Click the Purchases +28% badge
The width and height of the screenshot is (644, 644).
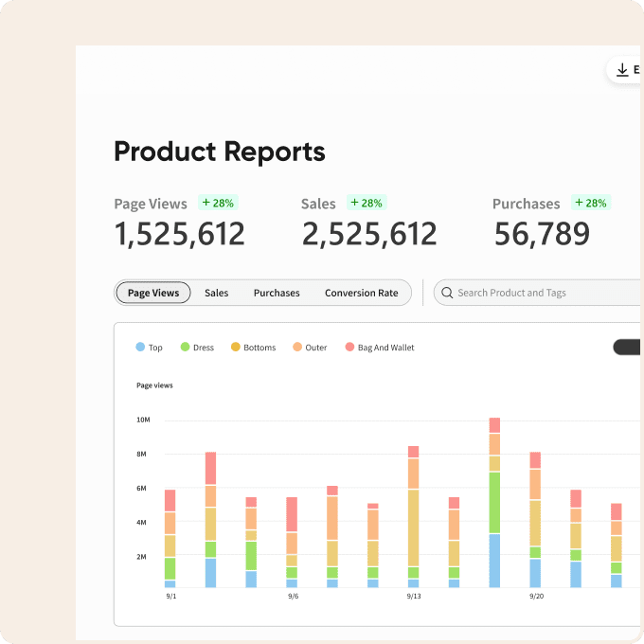point(590,203)
